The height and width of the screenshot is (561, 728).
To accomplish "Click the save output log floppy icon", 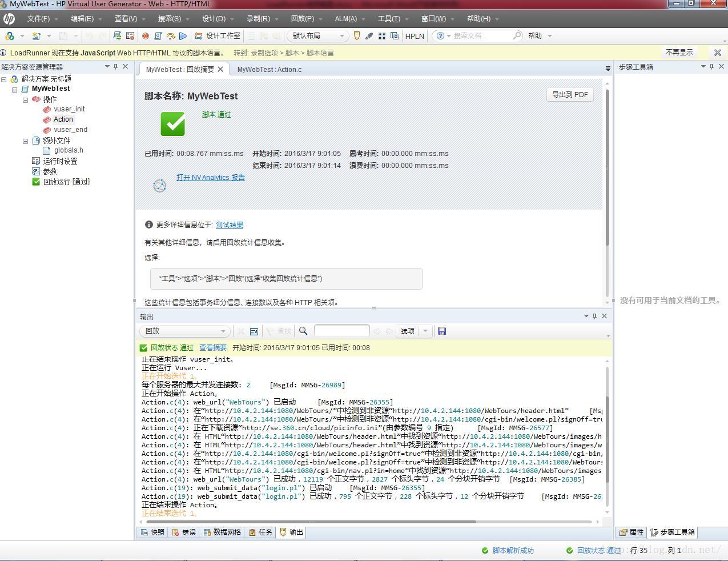I will (x=442, y=331).
